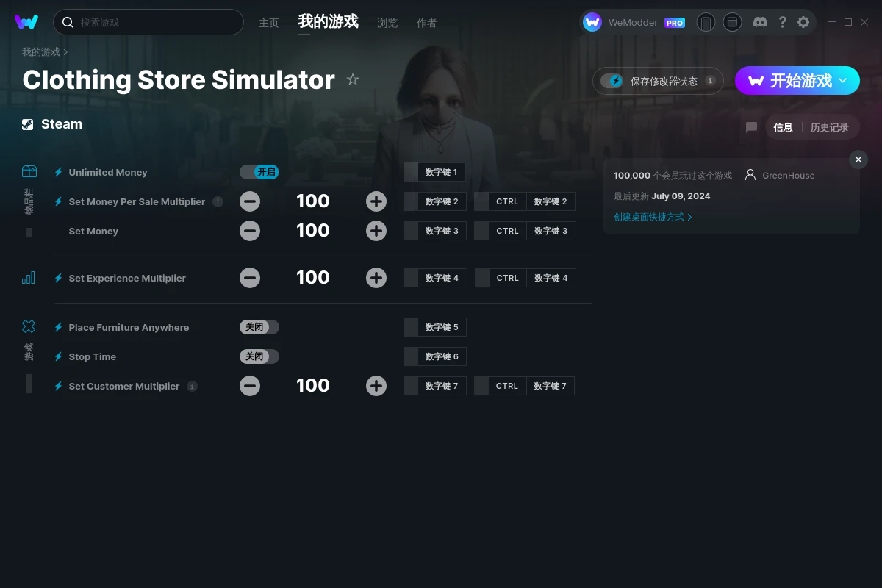The height and width of the screenshot is (588, 882).
Task: Decrease Set Experience Multiplier
Action: point(250,278)
